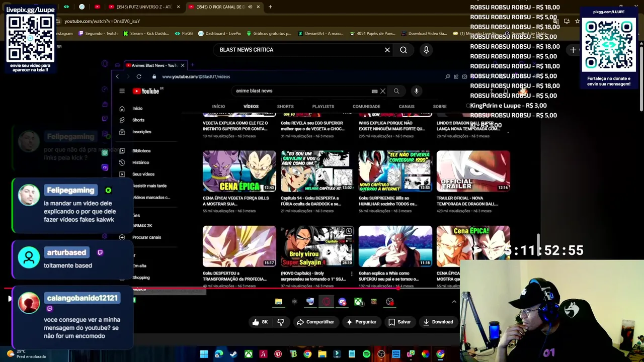Open the Compartilhar share dialog
Viewport: 644px width, 362px height.
(x=315, y=322)
